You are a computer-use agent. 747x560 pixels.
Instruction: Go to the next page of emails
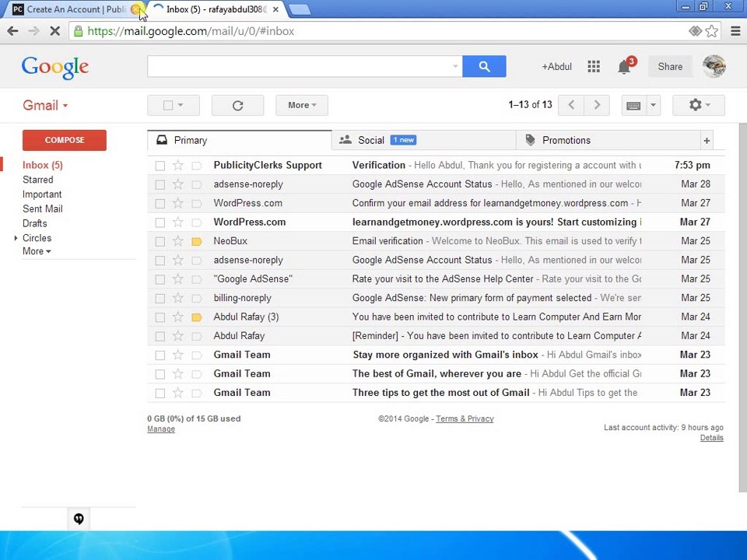pyautogui.click(x=597, y=105)
